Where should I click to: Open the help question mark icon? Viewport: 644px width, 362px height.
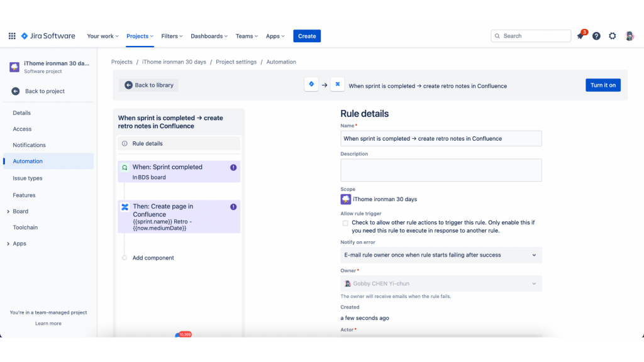596,36
